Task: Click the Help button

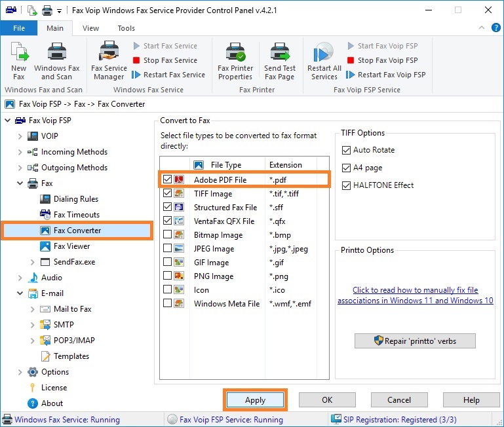Action: [x=471, y=400]
